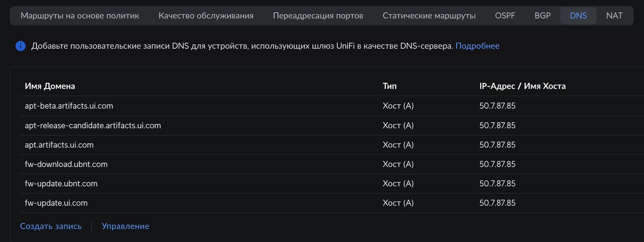Viewport: 644px width, 242px height.
Task: Select the OSPF tab
Action: click(505, 16)
